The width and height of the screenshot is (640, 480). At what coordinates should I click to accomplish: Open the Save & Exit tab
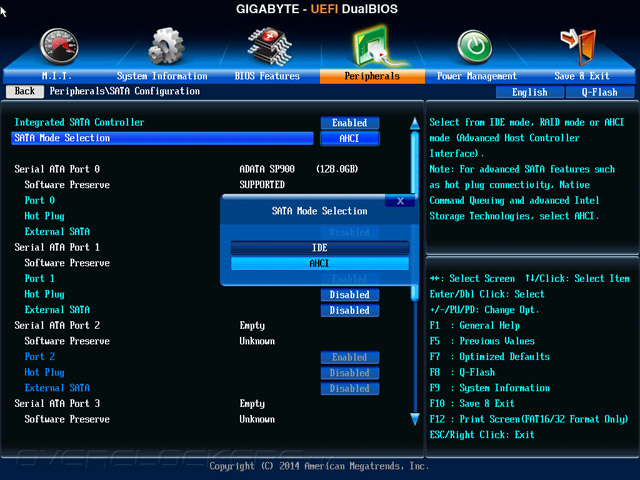tap(582, 76)
